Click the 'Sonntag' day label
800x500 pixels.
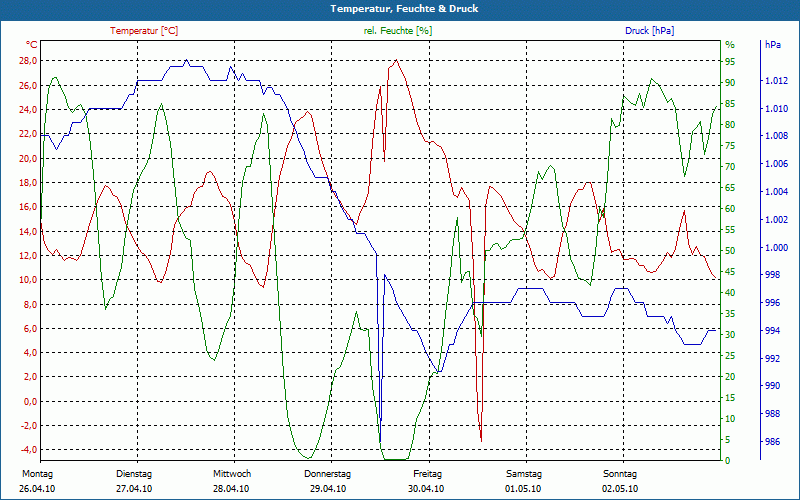620,474
